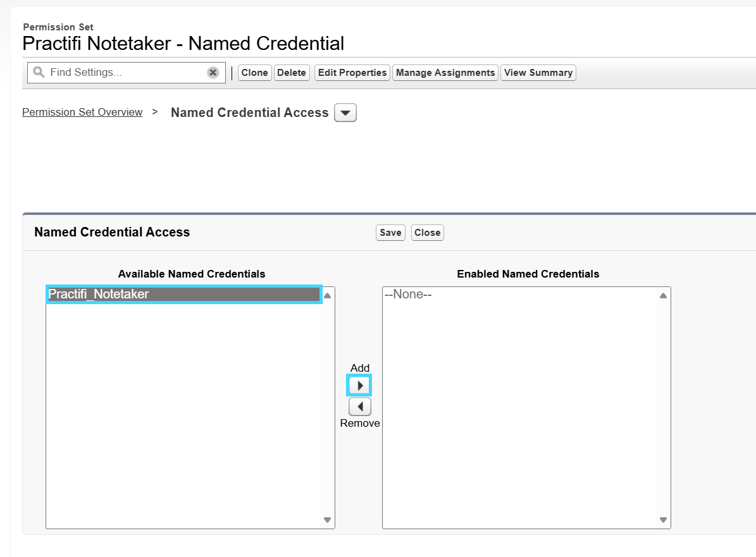This screenshot has height=557, width=756.
Task: Save the Named Credential Access changes
Action: [x=390, y=233]
